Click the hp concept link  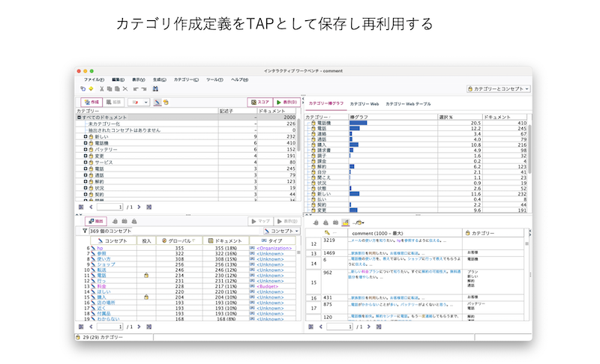pyautogui.click(x=100, y=248)
